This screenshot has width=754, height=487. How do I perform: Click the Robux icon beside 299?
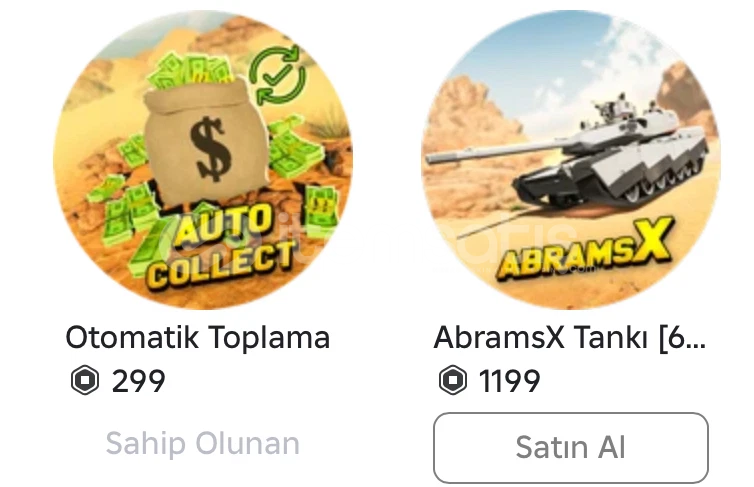pyautogui.click(x=85, y=380)
